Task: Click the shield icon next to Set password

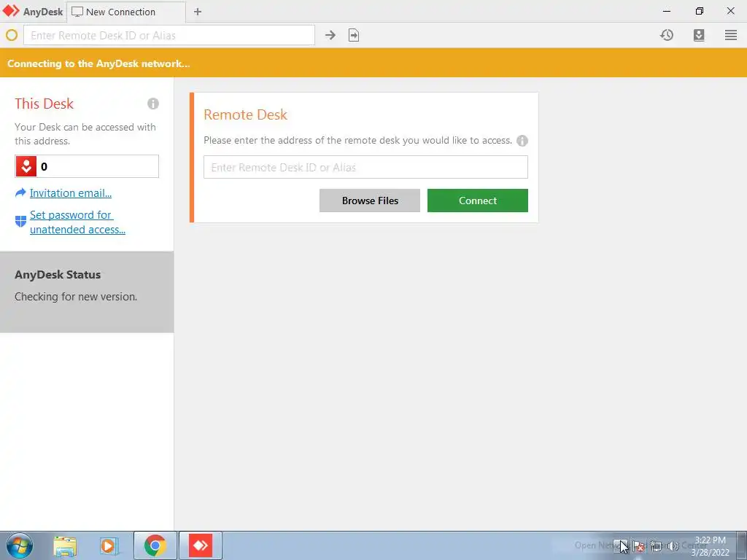Action: 20,221
